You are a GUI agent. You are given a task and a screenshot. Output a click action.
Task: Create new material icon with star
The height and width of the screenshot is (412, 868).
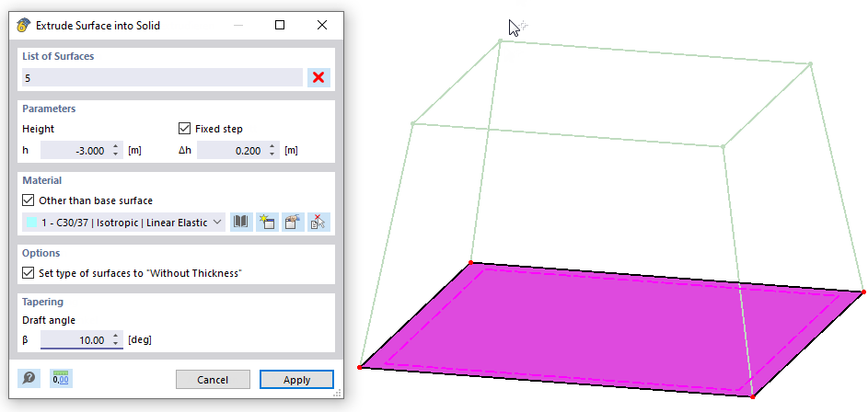pos(267,223)
